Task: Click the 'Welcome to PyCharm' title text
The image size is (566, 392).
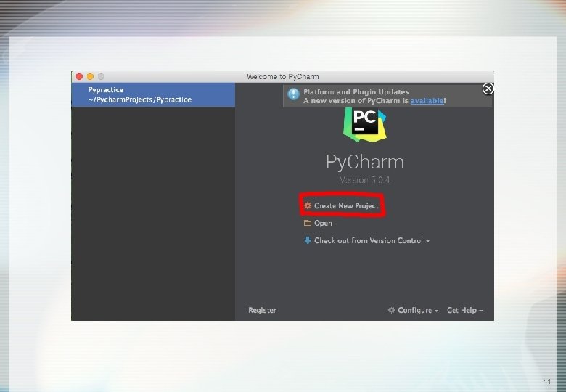Action: point(283,76)
